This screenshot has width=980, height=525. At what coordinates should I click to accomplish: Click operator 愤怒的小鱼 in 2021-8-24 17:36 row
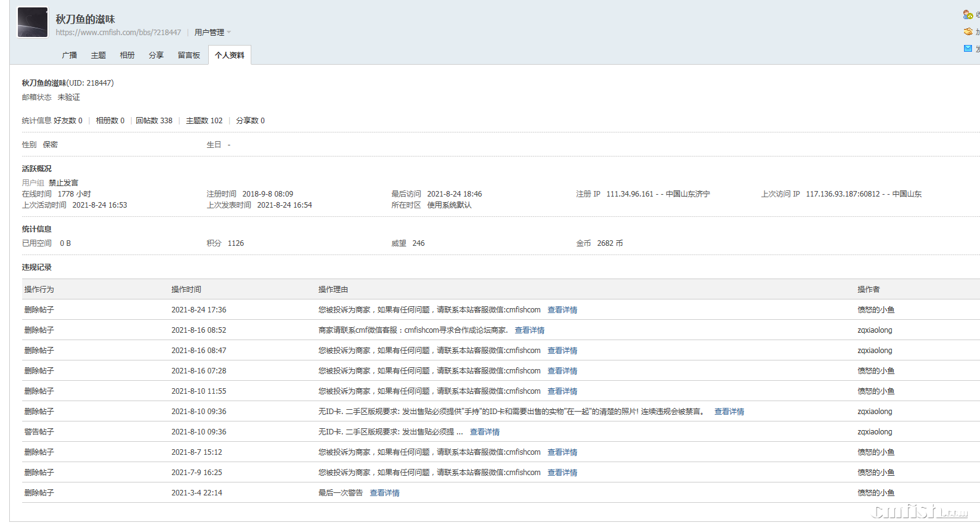click(x=876, y=310)
